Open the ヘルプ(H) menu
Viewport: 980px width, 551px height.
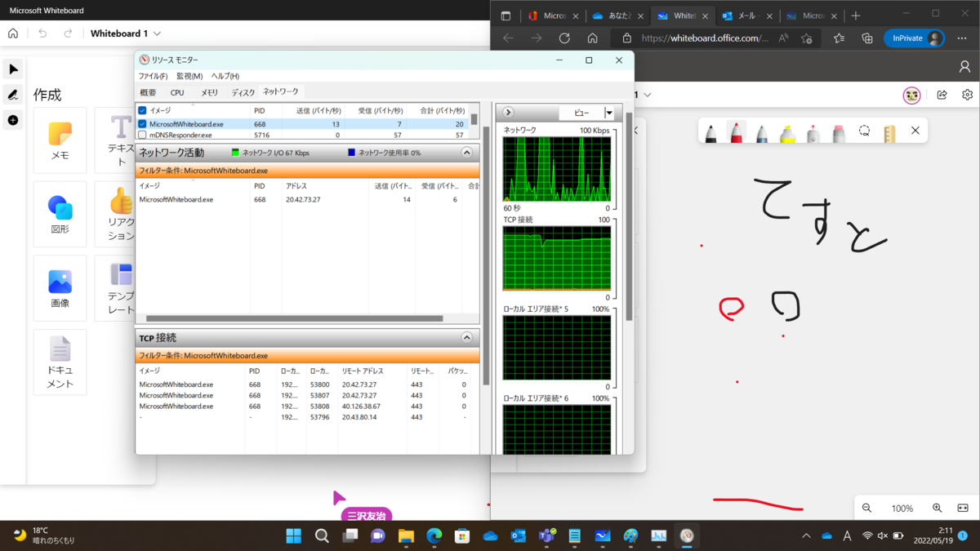(225, 76)
